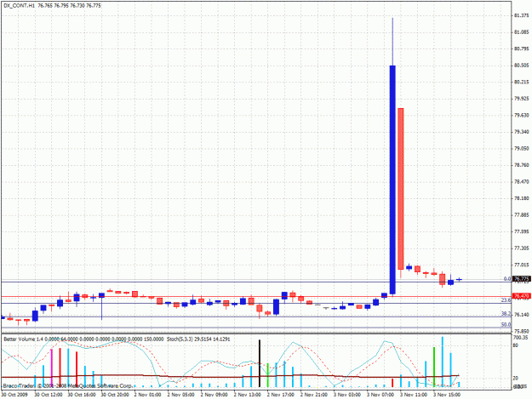The image size is (532, 399).
Task: Select the red horizontal line at 76.470
Action: [x=256, y=296]
